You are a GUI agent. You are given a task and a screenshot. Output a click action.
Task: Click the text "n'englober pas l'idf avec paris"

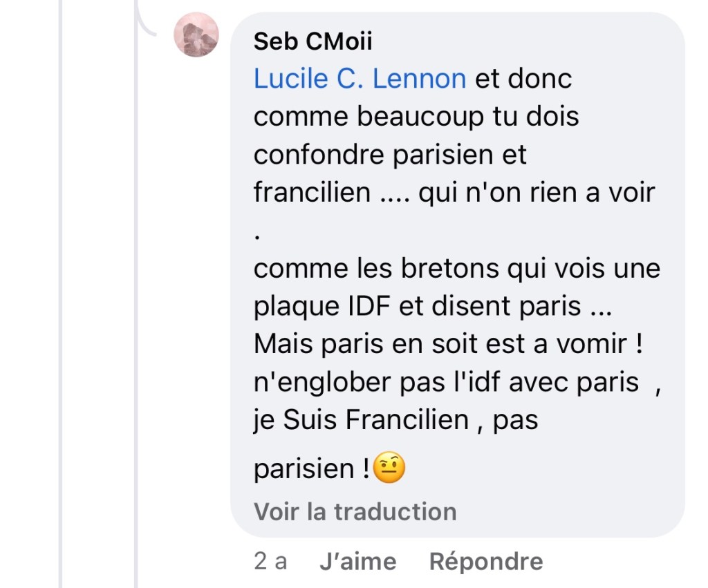(x=446, y=382)
